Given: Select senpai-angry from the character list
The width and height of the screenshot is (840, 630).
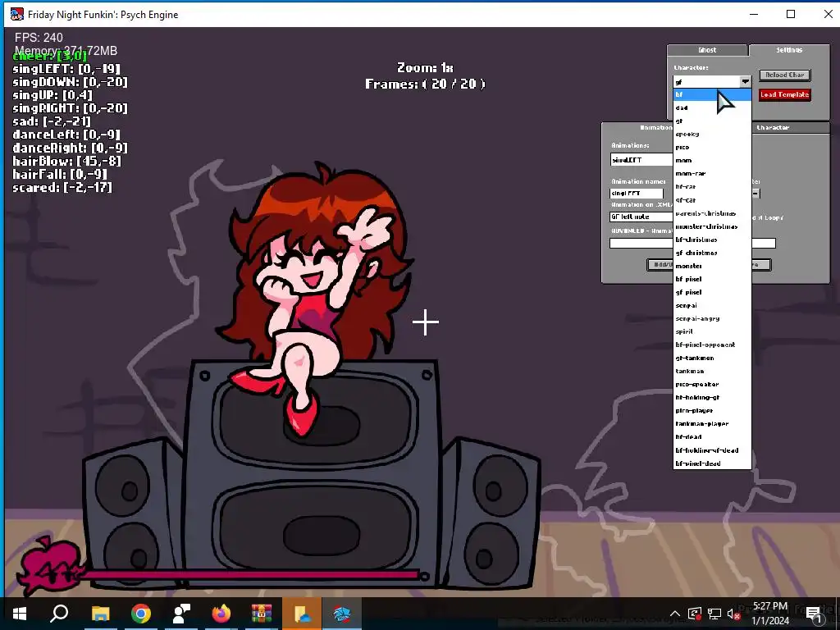Looking at the screenshot, I should pos(712,318).
